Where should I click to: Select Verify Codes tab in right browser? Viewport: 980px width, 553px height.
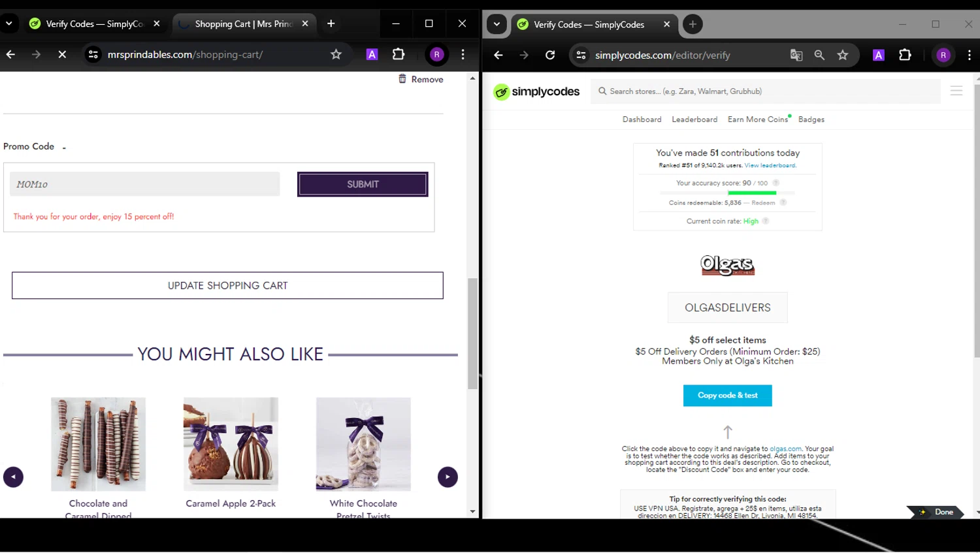point(593,25)
